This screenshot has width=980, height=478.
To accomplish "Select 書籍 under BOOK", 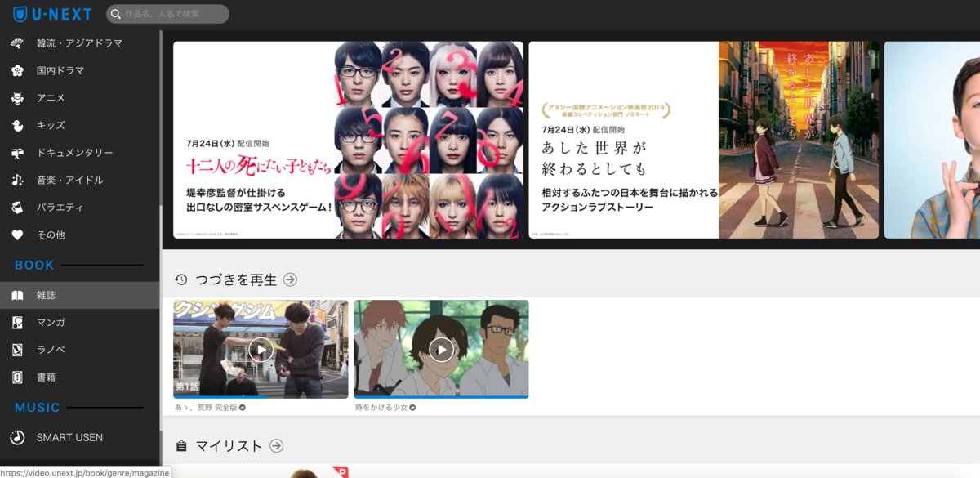I will 80,377.
